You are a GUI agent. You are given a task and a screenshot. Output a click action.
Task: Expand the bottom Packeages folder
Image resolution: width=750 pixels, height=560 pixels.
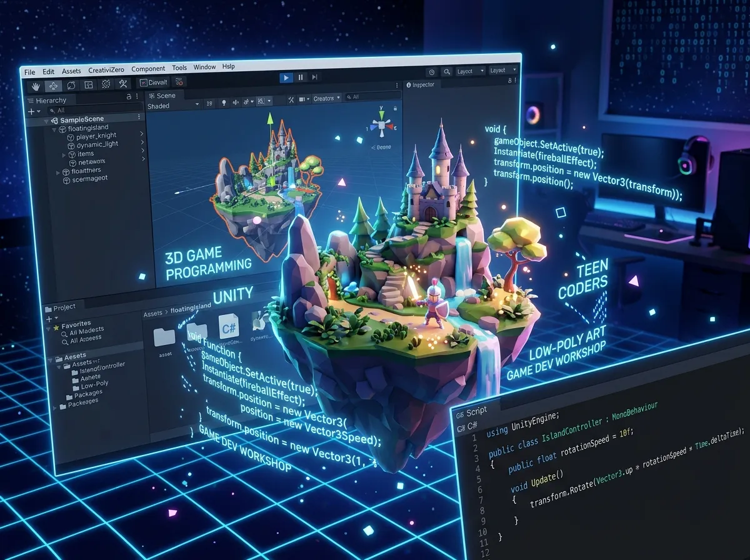56,409
